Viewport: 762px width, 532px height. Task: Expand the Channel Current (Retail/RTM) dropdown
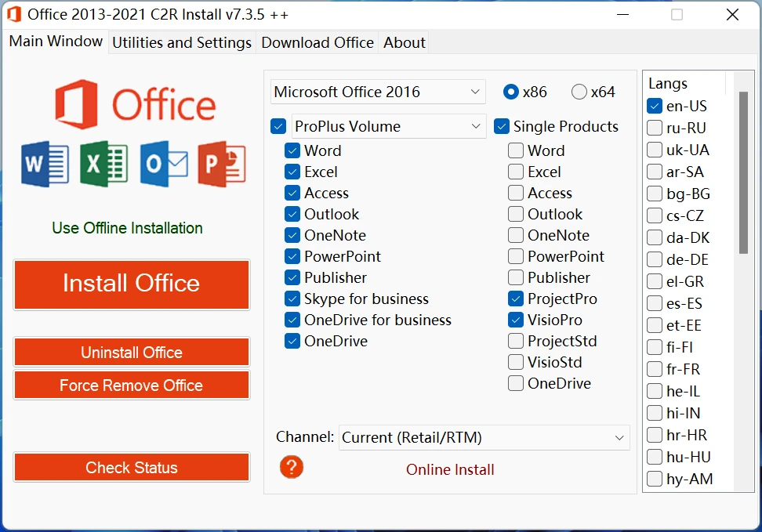point(484,437)
